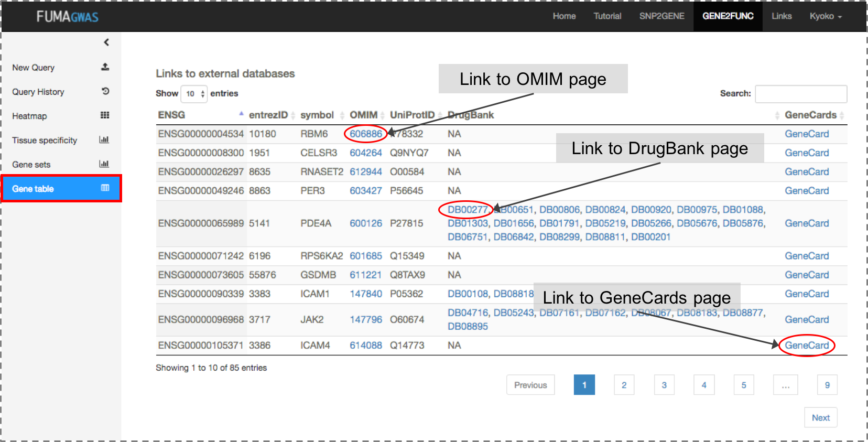Click the Gene table grid icon
Image resolution: width=868 pixels, height=442 pixels.
tap(105, 188)
